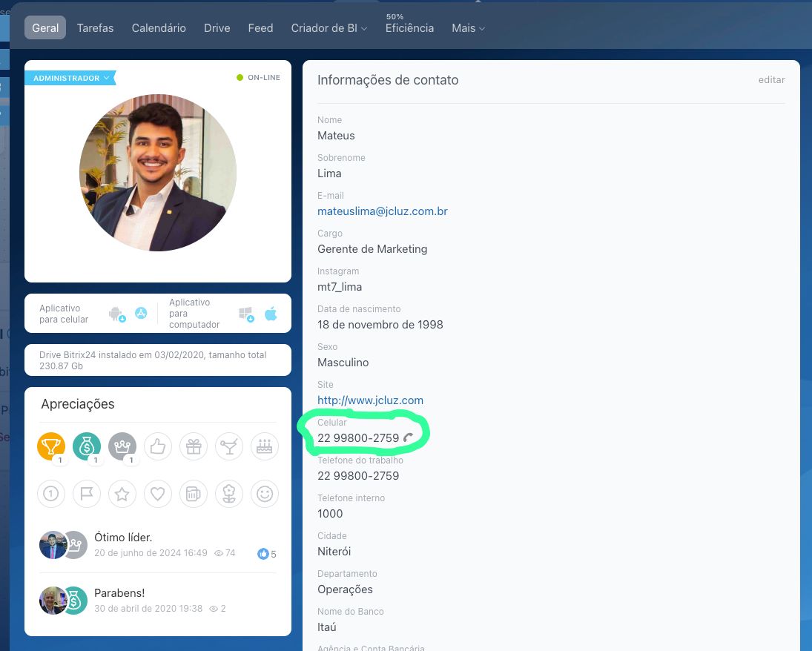The image size is (812, 651).
Task: Select the cocktail glass appreciation icon
Action: (x=229, y=446)
